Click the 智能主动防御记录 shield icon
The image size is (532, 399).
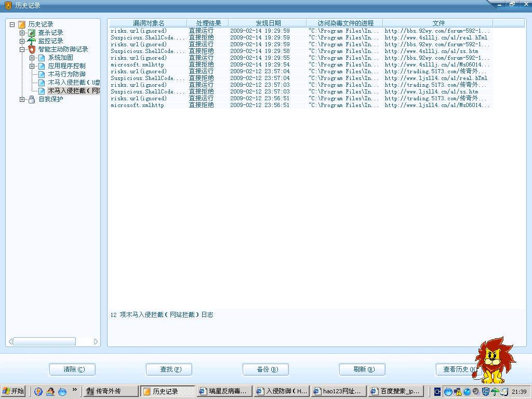[x=32, y=49]
